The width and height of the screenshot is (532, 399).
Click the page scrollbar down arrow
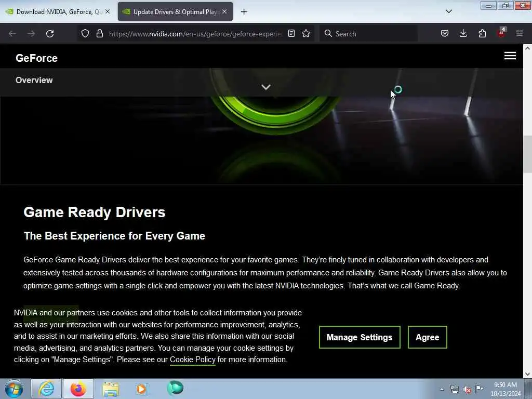pos(528,374)
